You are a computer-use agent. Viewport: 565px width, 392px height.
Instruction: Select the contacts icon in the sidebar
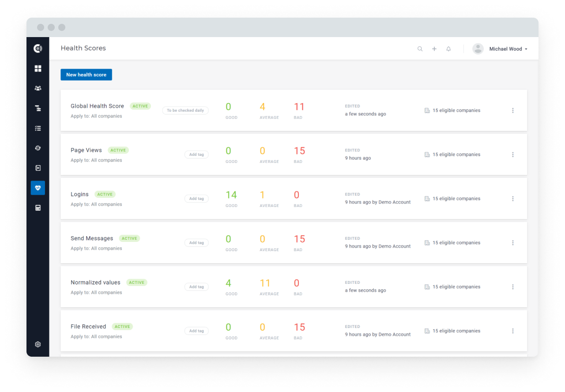(38, 88)
